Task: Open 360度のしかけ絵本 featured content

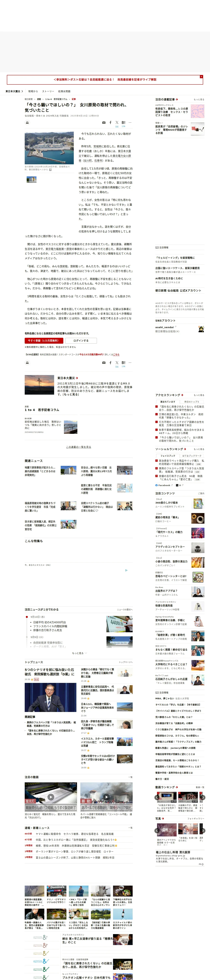Action: 166,503
